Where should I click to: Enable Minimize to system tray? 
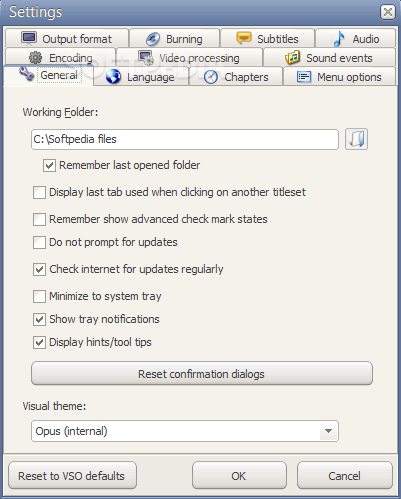[x=39, y=296]
